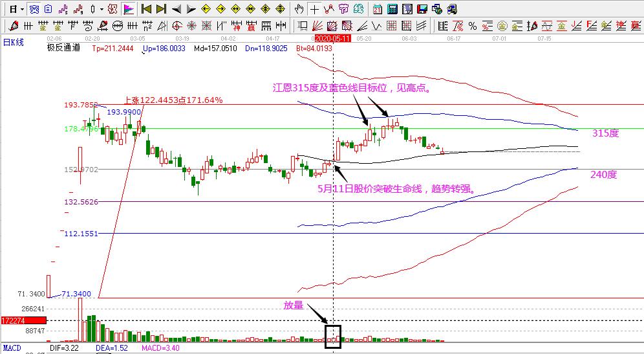
Task: Expand the candlestick chart type dropdown
Action: [101, 9]
